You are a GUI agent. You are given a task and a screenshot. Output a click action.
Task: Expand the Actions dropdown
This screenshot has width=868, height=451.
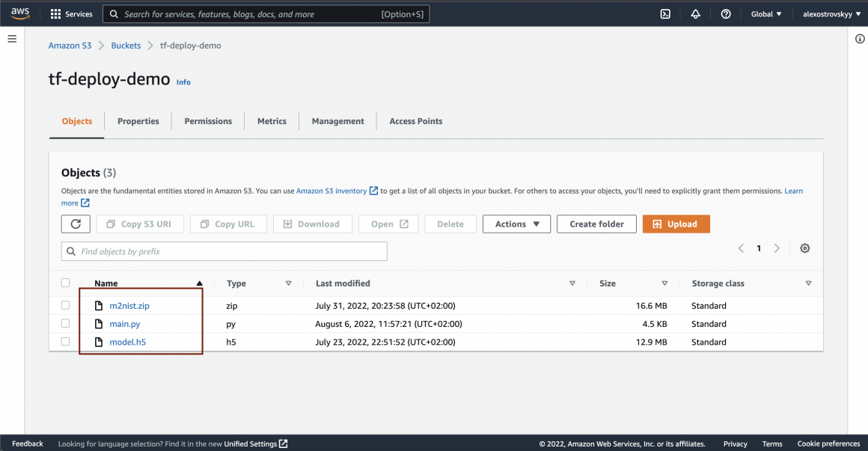(x=516, y=224)
